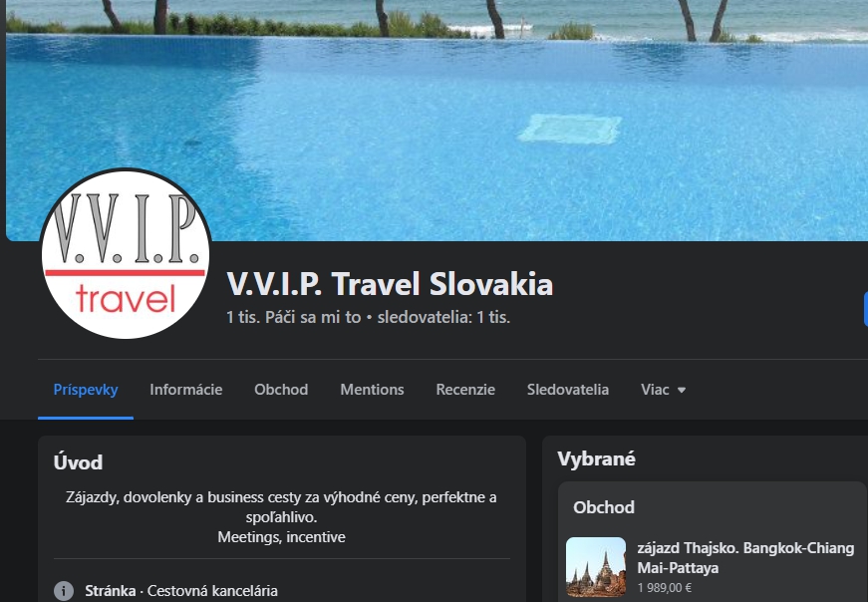Go to the Recenzie tab
The image size is (868, 602).
point(465,390)
